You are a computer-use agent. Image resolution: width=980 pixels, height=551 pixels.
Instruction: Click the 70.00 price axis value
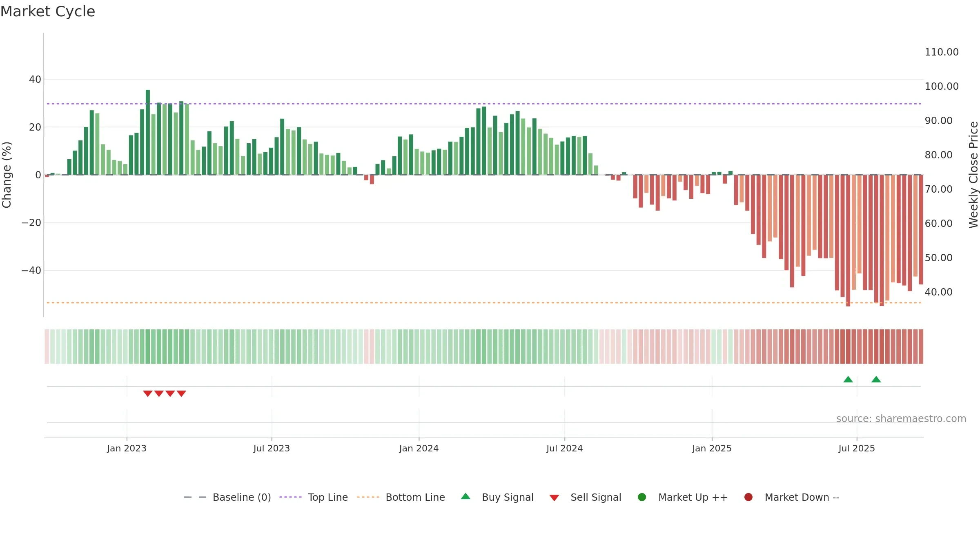(x=938, y=189)
